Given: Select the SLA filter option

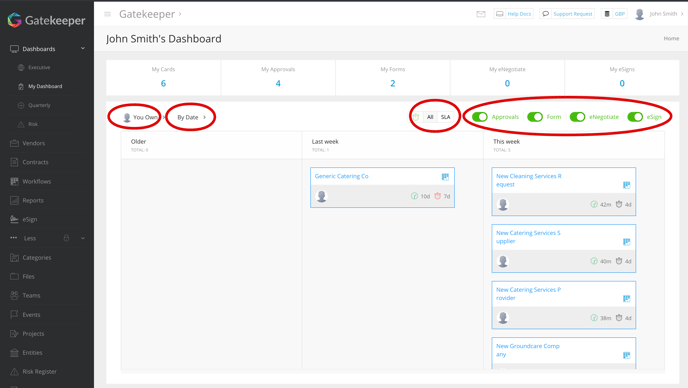Looking at the screenshot, I should click(x=445, y=117).
